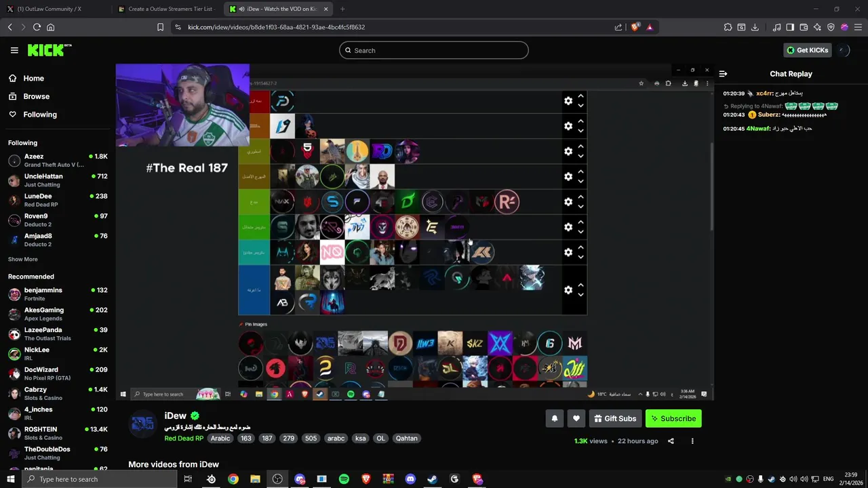Go back using browser back arrow
The image size is (868, 488).
pos(9,27)
